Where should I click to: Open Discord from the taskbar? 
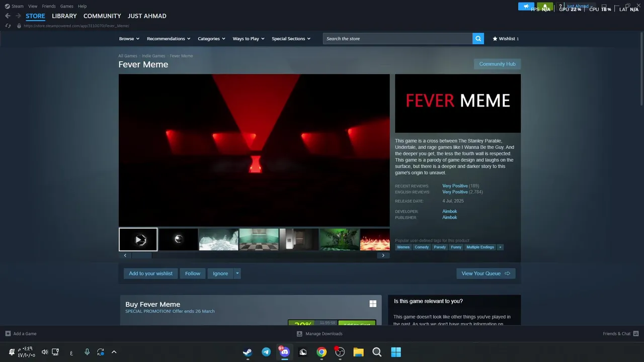[284, 352]
